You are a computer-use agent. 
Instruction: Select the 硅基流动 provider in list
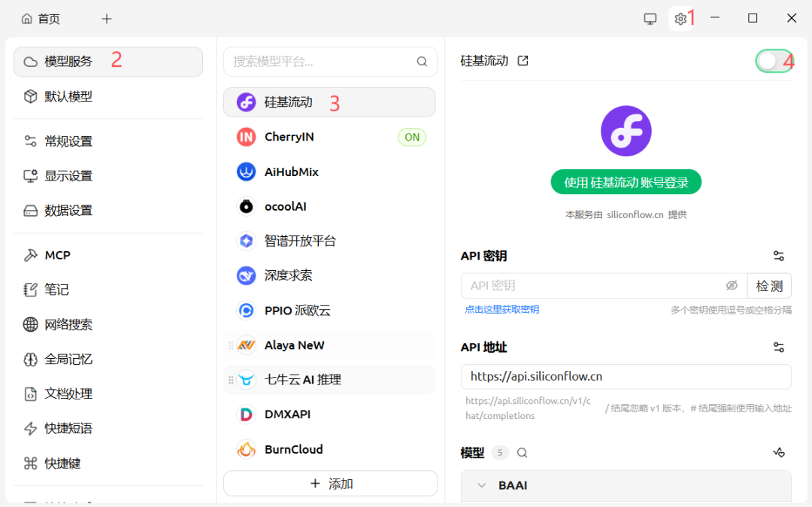[x=329, y=102]
